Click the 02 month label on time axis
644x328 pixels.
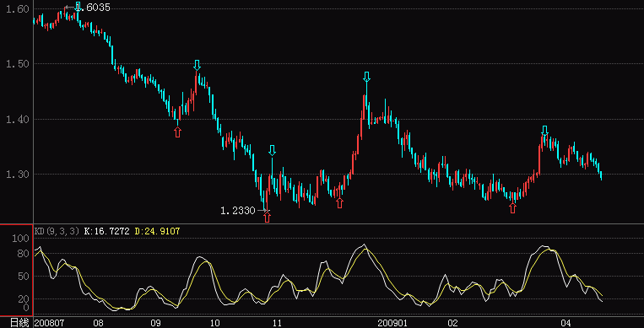point(452,323)
